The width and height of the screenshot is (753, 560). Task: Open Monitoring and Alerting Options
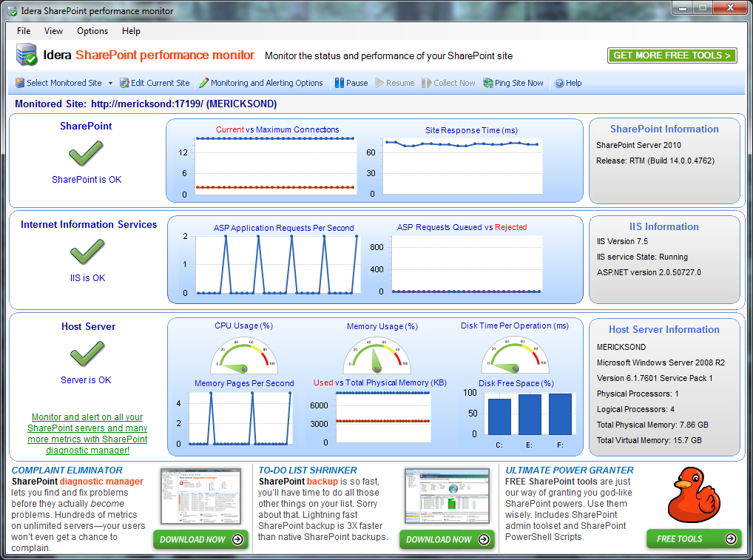coord(266,83)
